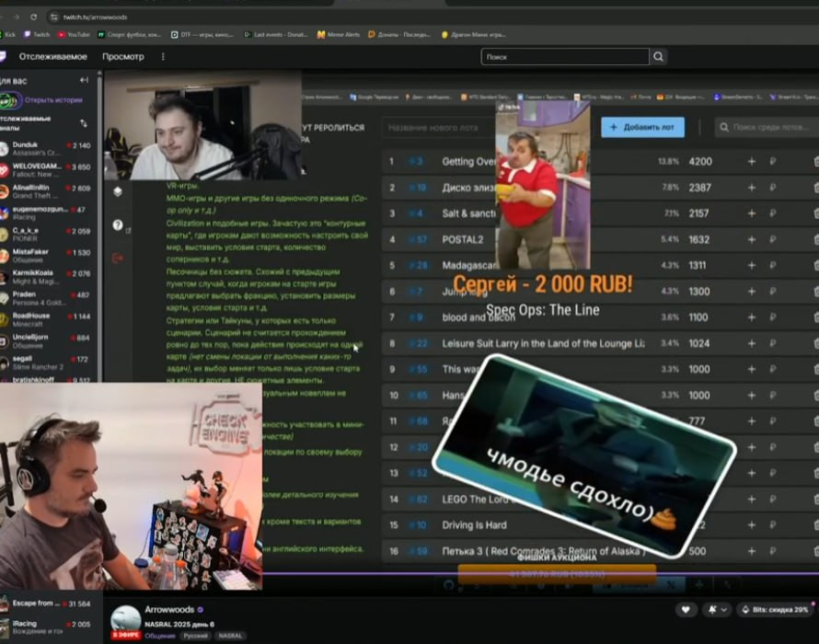This screenshot has height=644, width=819.
Task: Switch to Отслеживаемое in Twitch navigation
Action: (52, 56)
